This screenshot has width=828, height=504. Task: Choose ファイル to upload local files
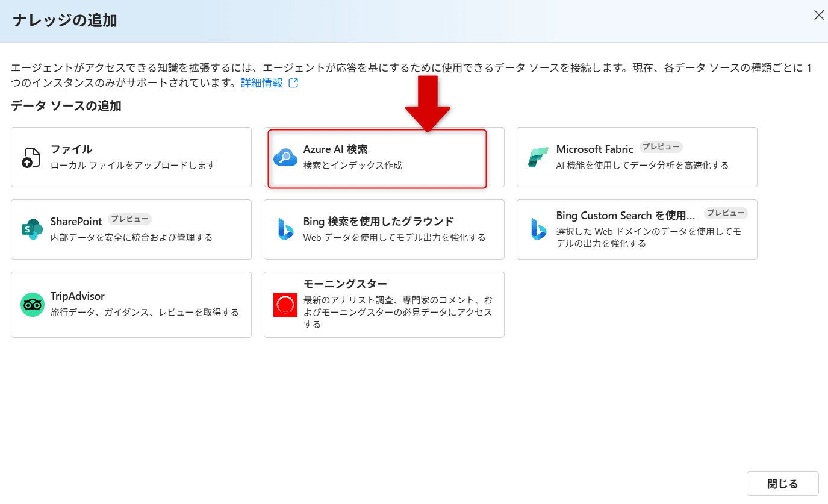131,157
